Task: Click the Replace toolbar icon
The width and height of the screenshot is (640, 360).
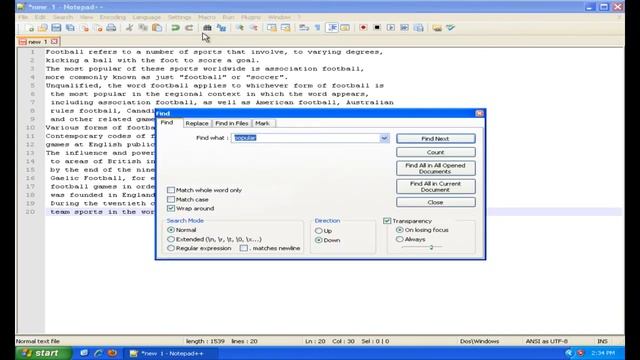Action: pos(221,28)
